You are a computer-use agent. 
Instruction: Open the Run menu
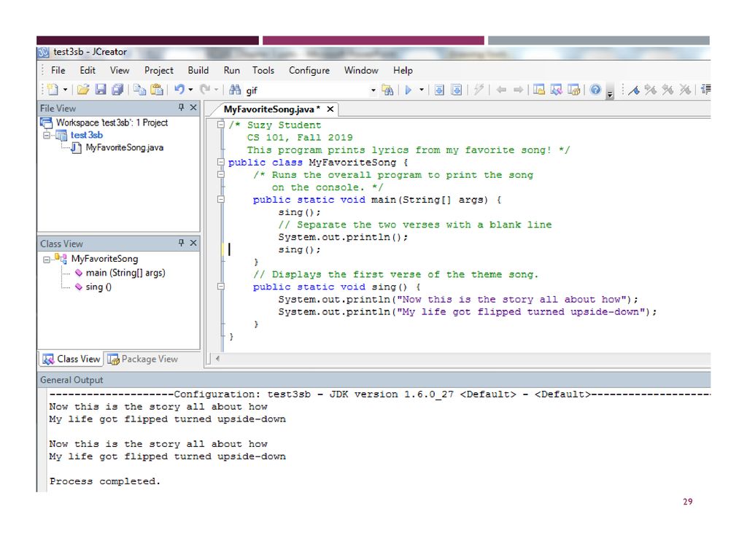click(232, 71)
